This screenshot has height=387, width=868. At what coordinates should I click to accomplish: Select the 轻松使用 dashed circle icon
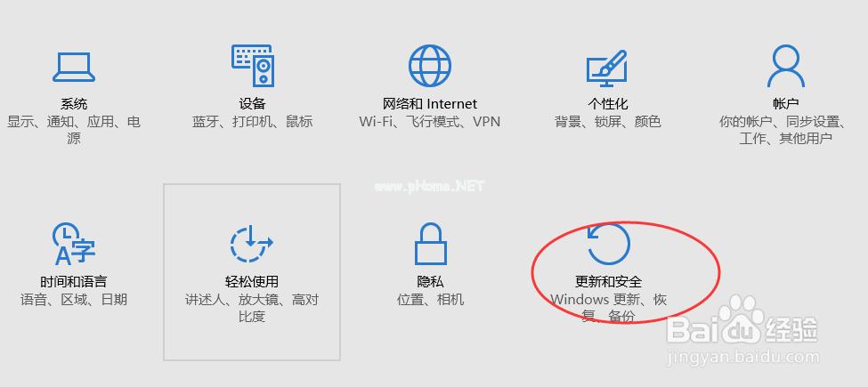pyautogui.click(x=252, y=243)
